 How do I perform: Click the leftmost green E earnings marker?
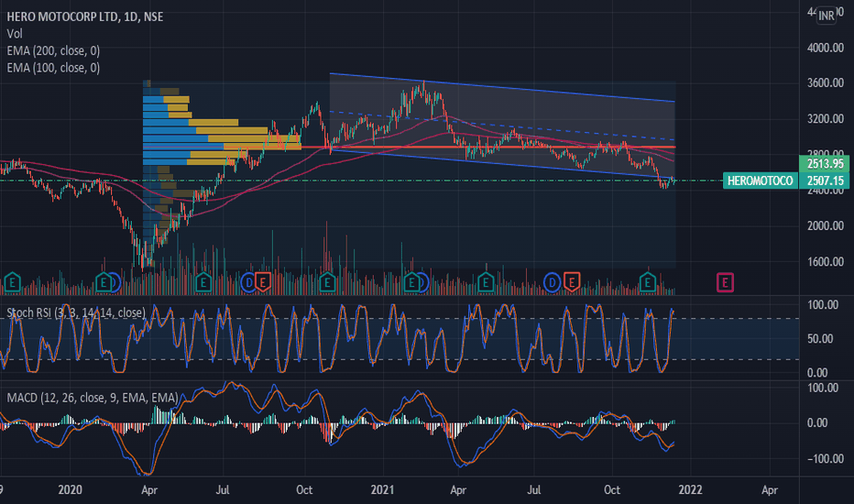[12, 282]
